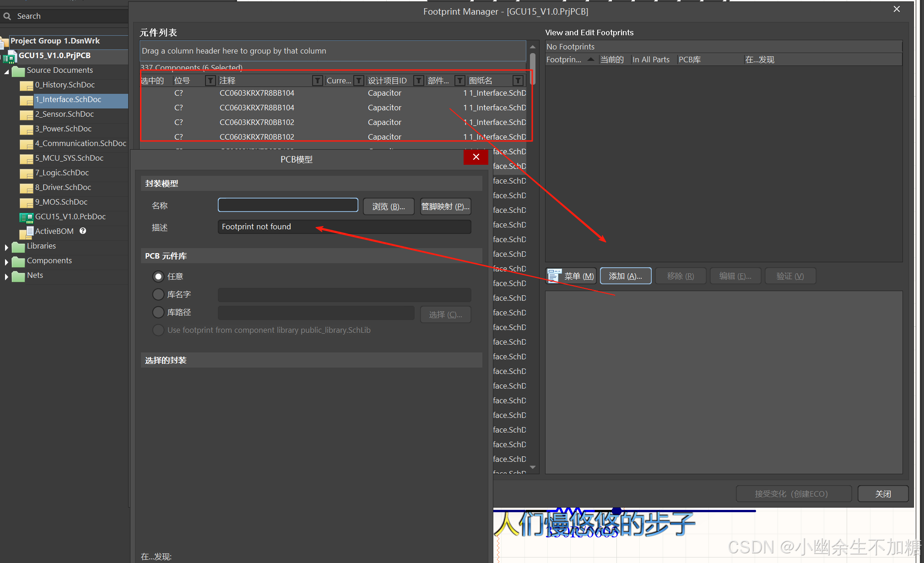Open filter icon of 注释 column
The height and width of the screenshot is (563, 924).
pos(317,81)
